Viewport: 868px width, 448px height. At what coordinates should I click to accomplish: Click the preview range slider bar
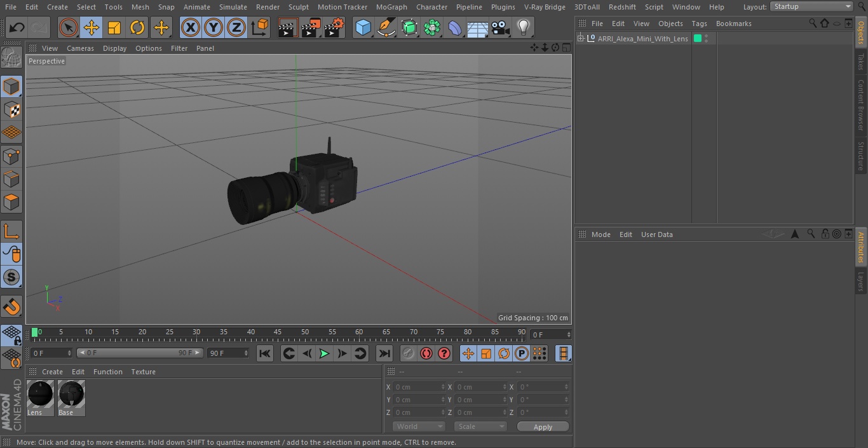pyautogui.click(x=140, y=353)
